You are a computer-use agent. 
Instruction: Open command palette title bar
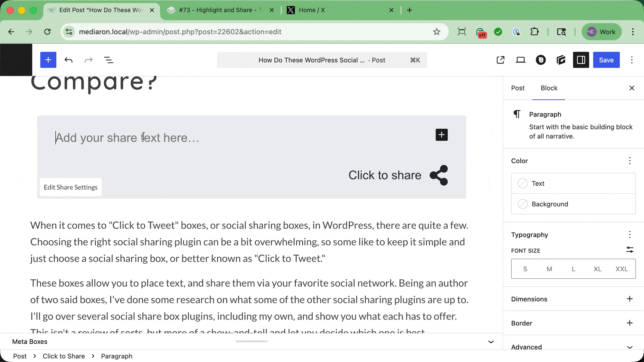[322, 60]
